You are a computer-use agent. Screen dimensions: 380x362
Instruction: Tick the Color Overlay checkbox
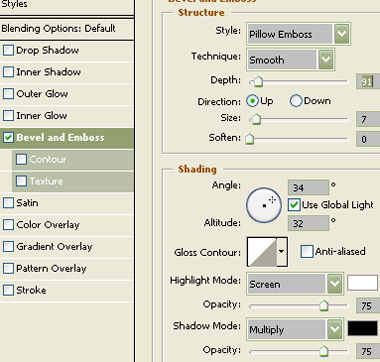click(x=8, y=225)
